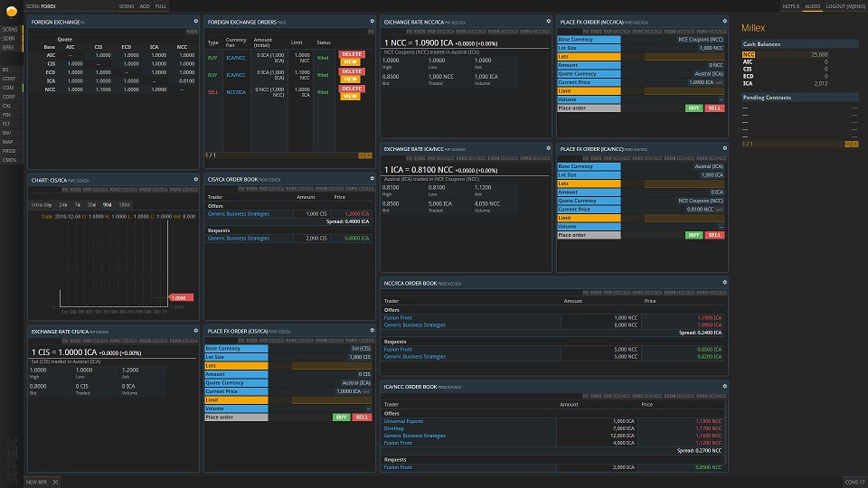868x488 pixels.
Task: Click gear icon on Place FX Order (CIS/ICA) panel
Action: (x=372, y=331)
